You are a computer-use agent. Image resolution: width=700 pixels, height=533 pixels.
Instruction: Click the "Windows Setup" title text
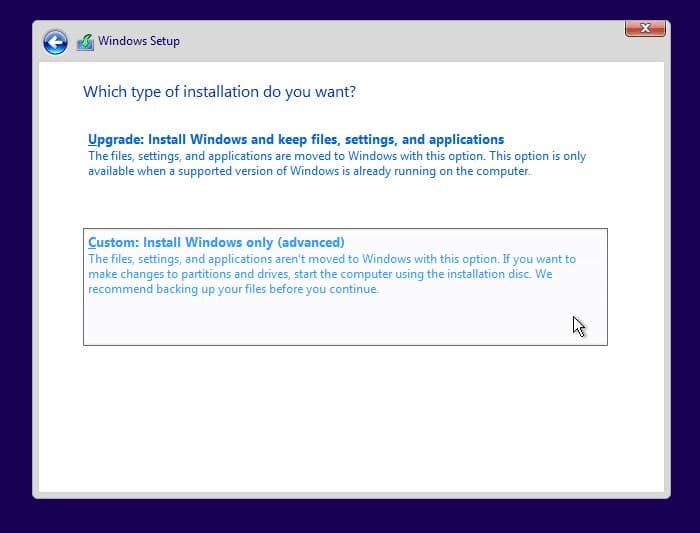coord(138,42)
